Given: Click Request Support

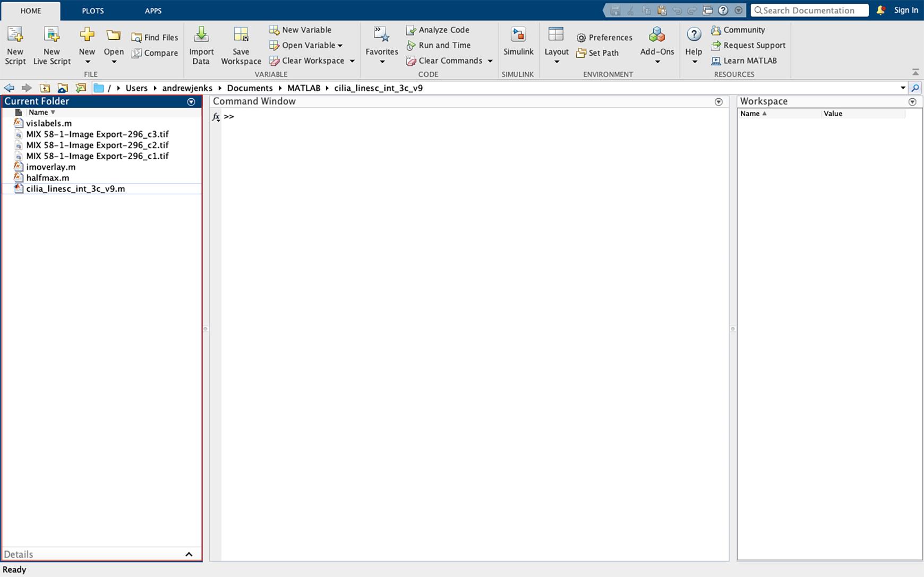Looking at the screenshot, I should pyautogui.click(x=748, y=45).
